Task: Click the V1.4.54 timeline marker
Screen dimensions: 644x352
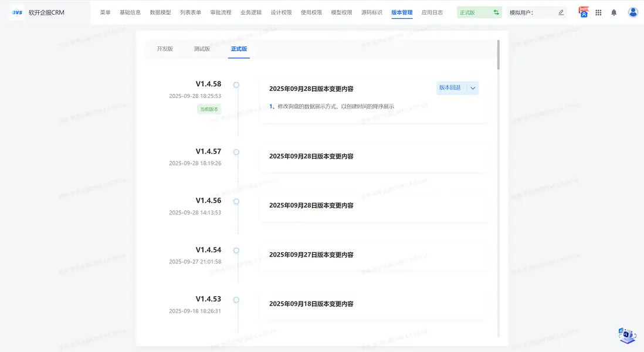Action: [236, 251]
